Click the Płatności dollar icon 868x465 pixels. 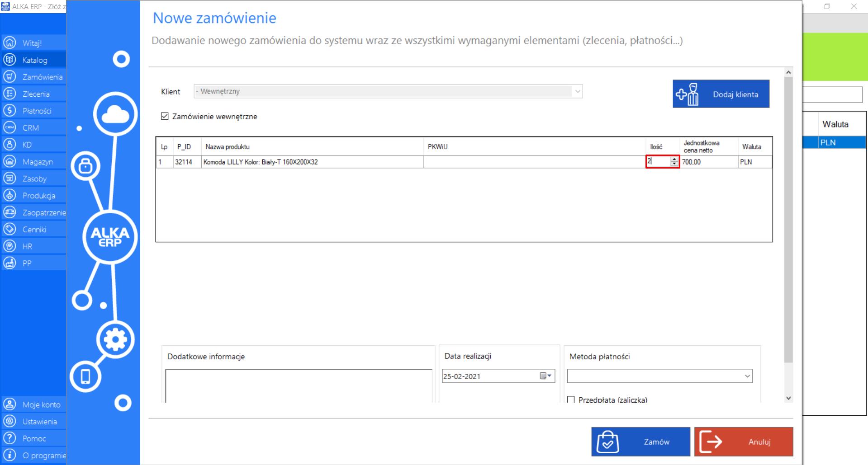9,111
